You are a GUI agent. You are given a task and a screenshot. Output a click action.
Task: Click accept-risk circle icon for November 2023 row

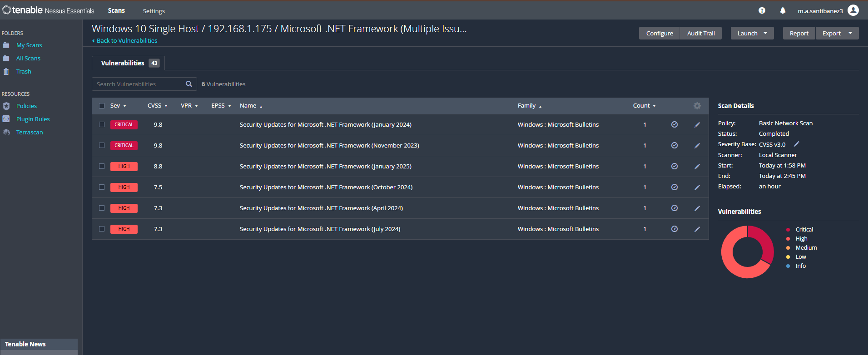point(675,145)
